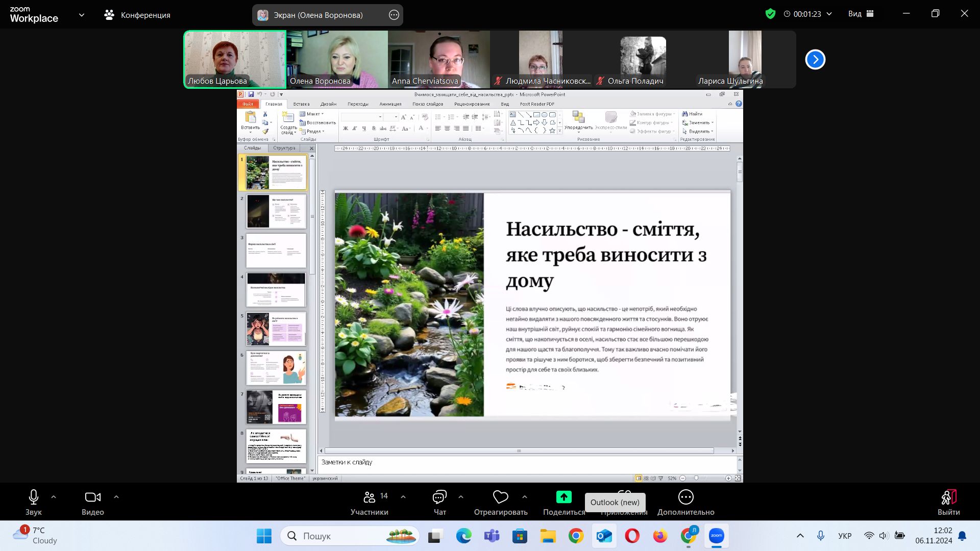Viewport: 980px width, 551px height.
Task: Switch to the Конференция tab
Action: pyautogui.click(x=138, y=15)
